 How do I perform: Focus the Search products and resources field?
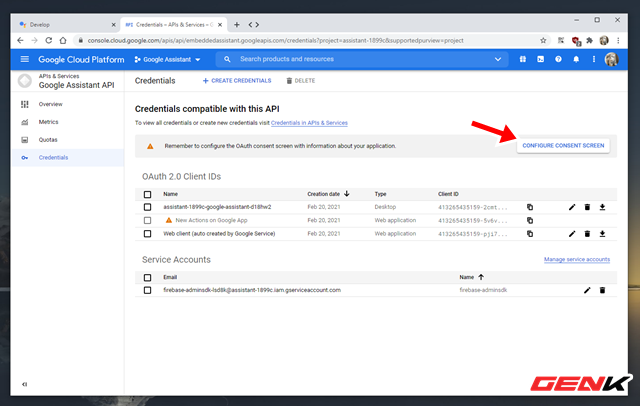pos(363,59)
